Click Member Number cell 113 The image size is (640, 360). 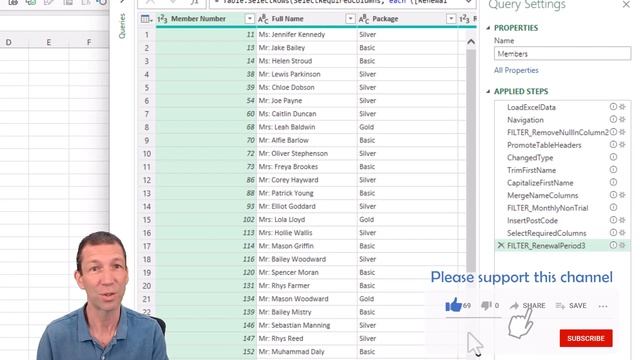click(206, 233)
